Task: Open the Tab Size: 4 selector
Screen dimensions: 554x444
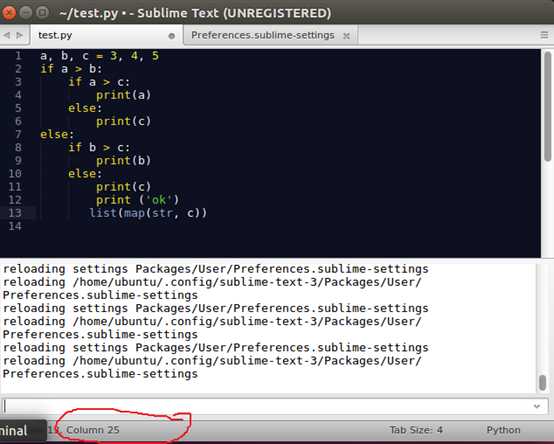Action: click(x=416, y=430)
